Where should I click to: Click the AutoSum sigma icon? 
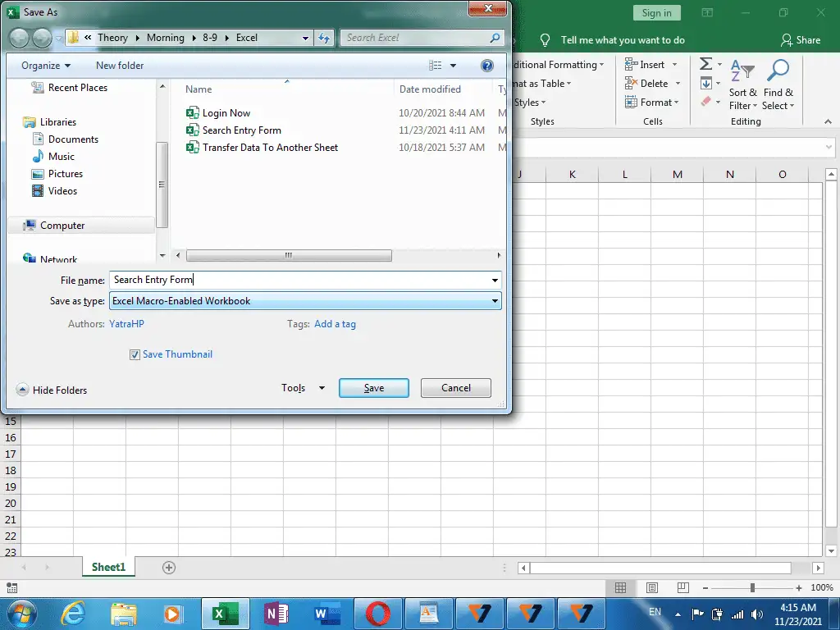[706, 64]
